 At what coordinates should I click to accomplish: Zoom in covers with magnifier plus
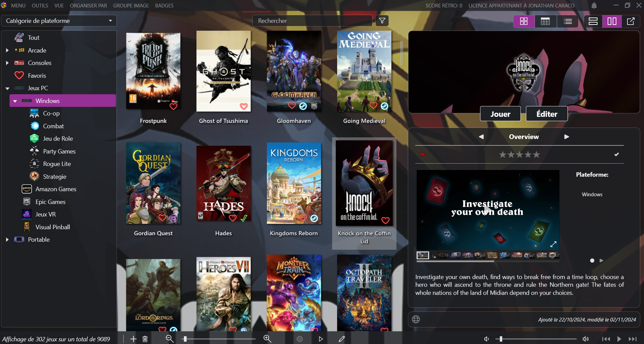[x=267, y=339]
